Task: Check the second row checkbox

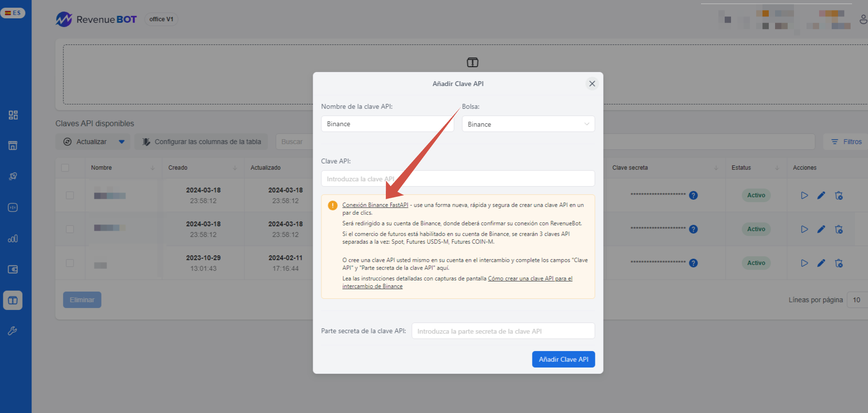Action: click(70, 229)
